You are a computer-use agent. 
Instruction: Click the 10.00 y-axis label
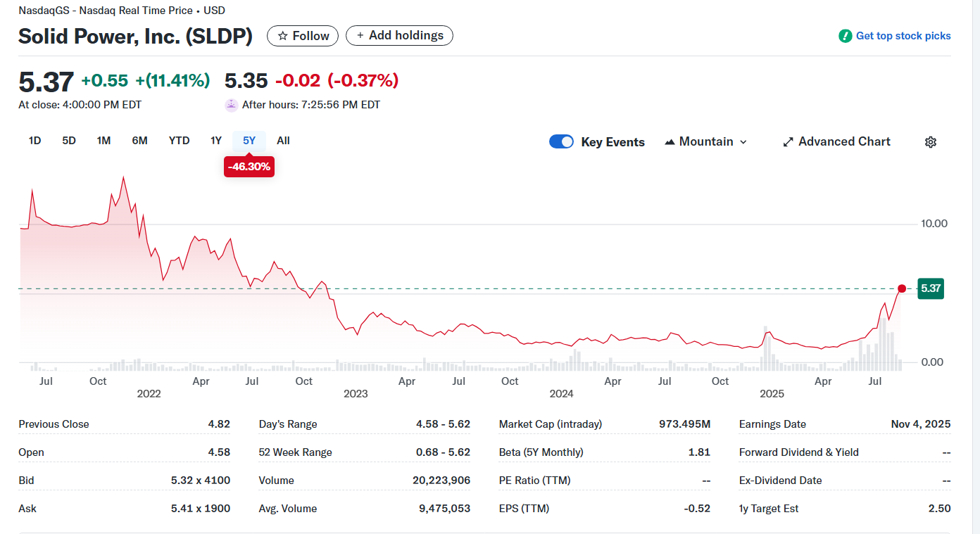tap(934, 224)
